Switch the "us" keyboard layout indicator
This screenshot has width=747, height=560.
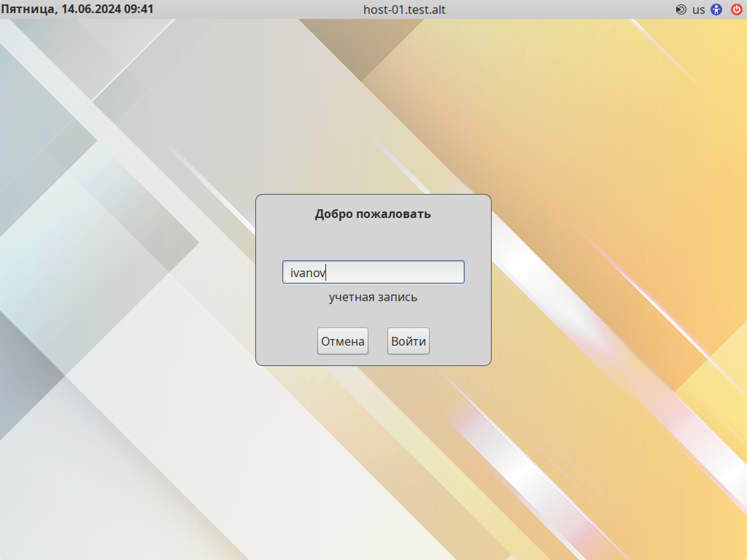point(699,9)
